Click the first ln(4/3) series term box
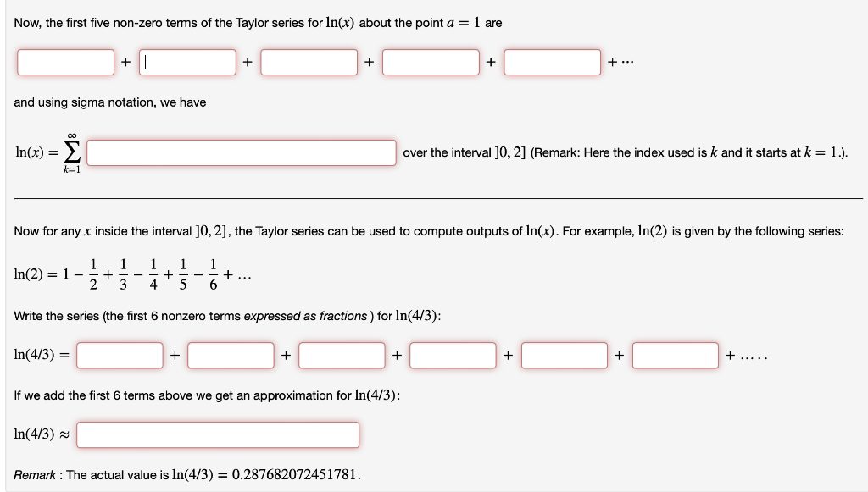Image resolution: width=868 pixels, height=492 pixels. click(x=120, y=356)
